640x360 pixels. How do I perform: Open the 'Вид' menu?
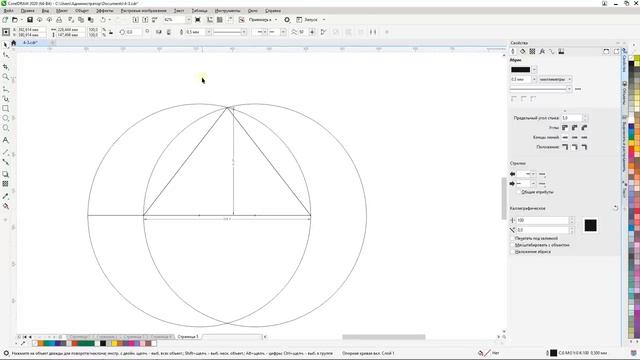(45, 11)
